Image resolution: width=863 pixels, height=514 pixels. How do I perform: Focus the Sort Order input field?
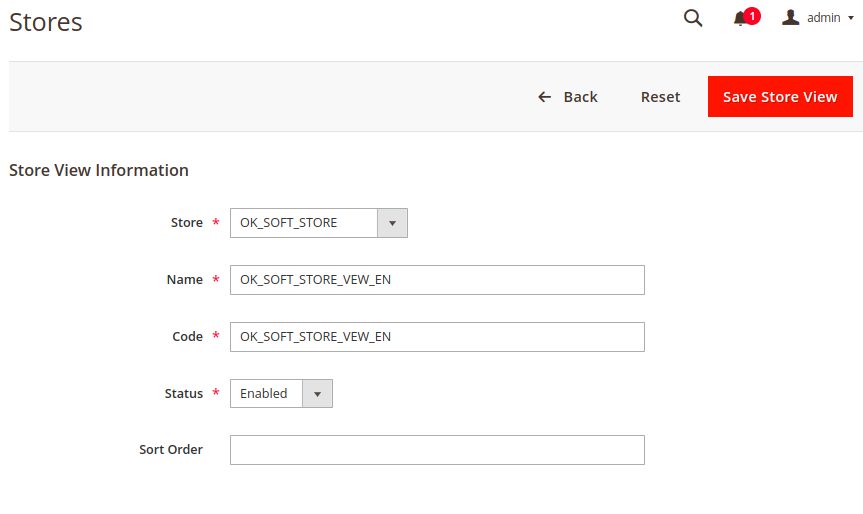[437, 450]
